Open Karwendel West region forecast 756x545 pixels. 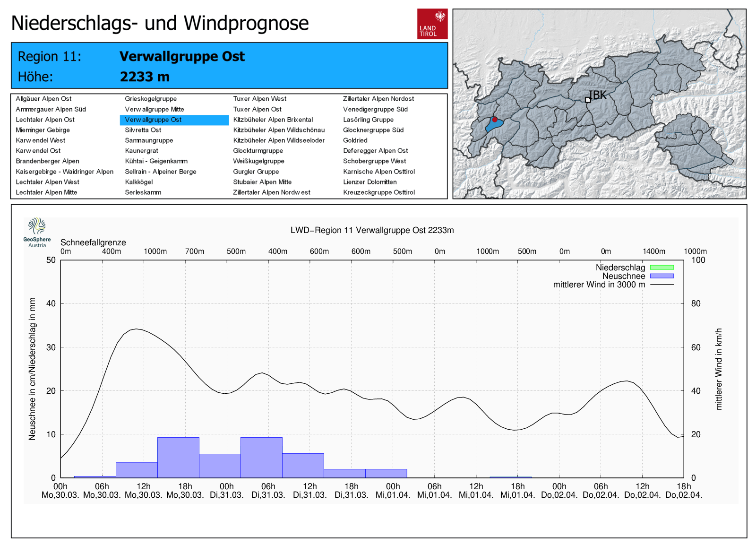pyautogui.click(x=41, y=140)
